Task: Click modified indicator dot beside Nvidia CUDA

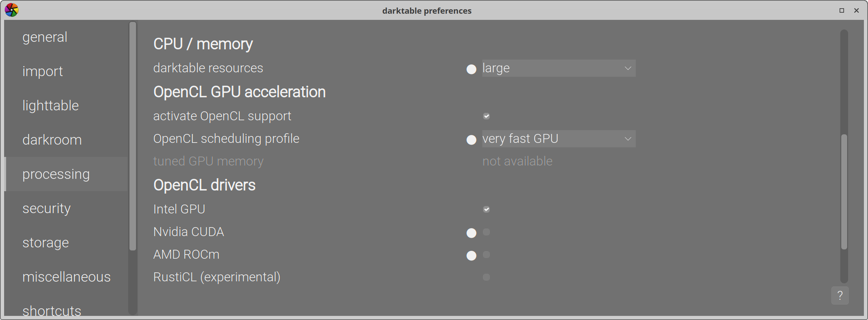Action: [471, 233]
